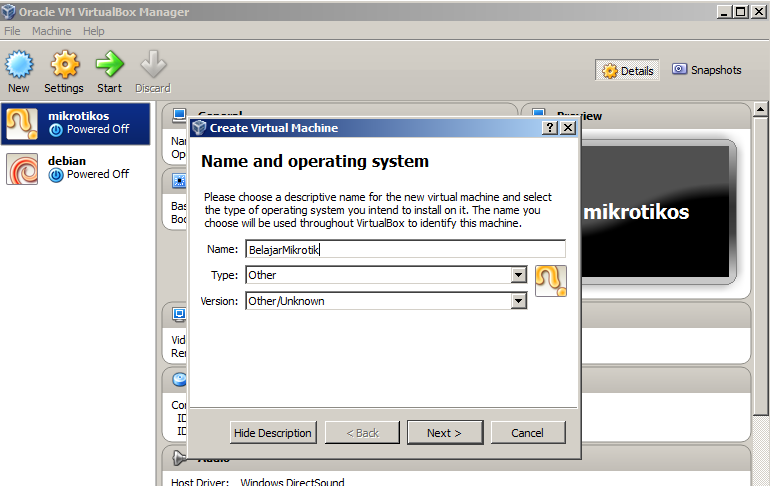Switch to Details view button
770x486 pixels.
pos(627,71)
